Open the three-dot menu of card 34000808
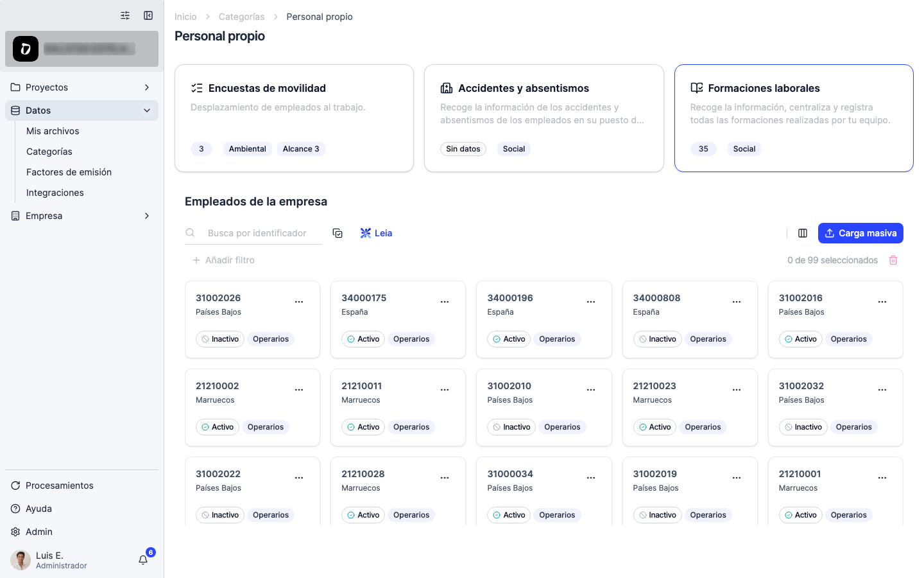The width and height of the screenshot is (924, 578). [737, 302]
